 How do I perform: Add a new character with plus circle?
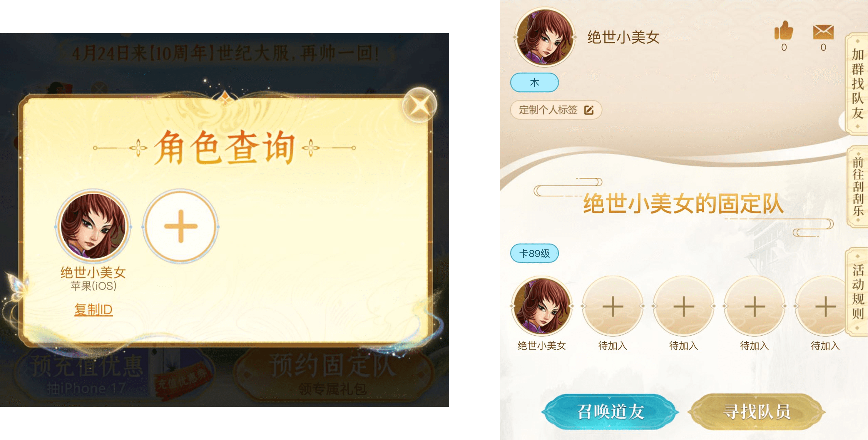pos(180,226)
